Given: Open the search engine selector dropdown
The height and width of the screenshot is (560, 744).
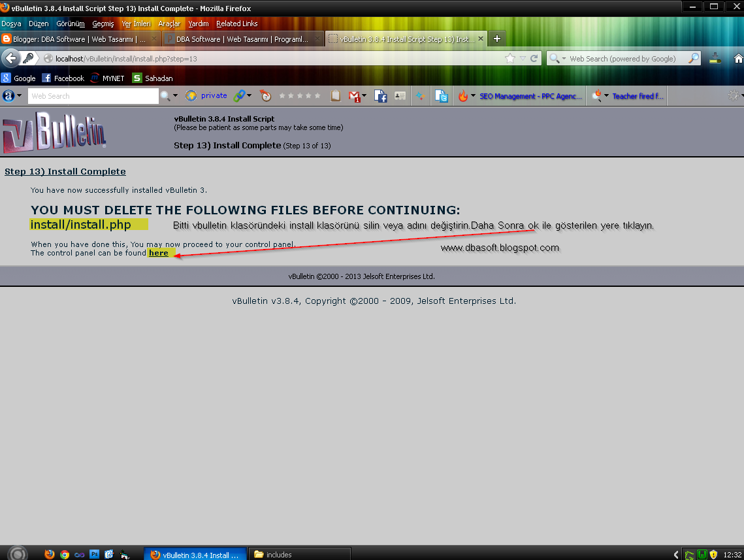Looking at the screenshot, I should point(557,58).
